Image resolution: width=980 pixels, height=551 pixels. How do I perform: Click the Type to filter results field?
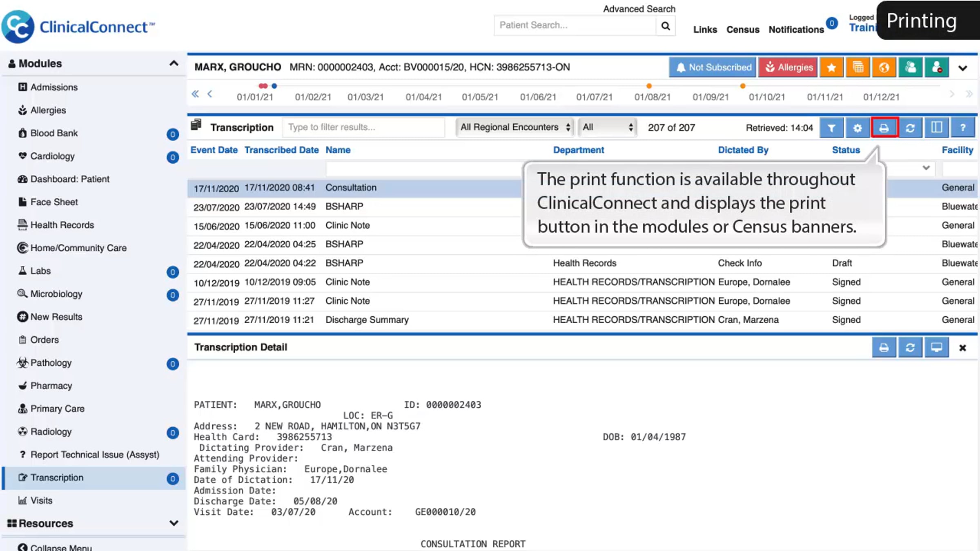(363, 127)
